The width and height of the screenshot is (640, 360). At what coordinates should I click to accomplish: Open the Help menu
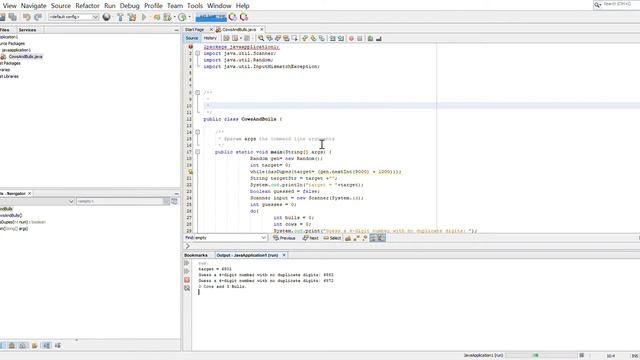[242, 6]
